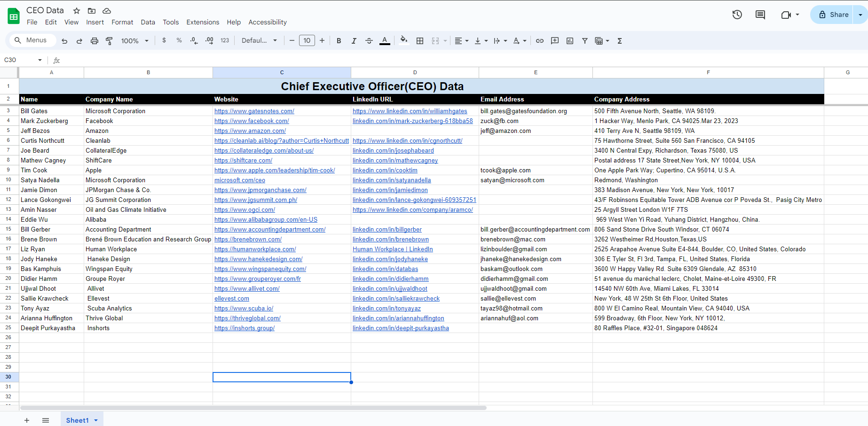Insert a link using the chain icon

540,41
